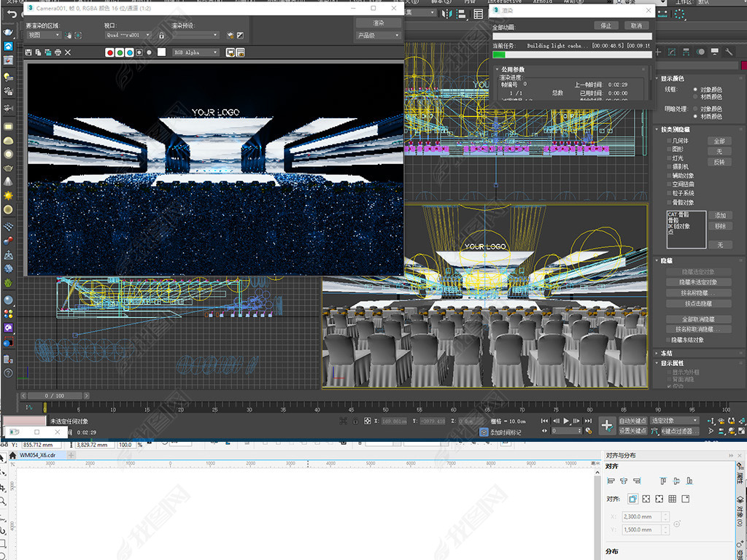Click the 添加时间标记 time tag icon
The height and width of the screenshot is (560, 747).
pos(484,432)
